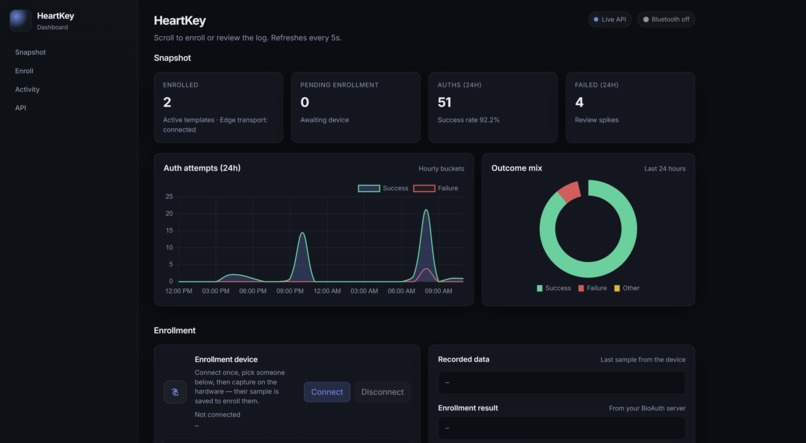Click the HeartKey page title

coord(180,21)
